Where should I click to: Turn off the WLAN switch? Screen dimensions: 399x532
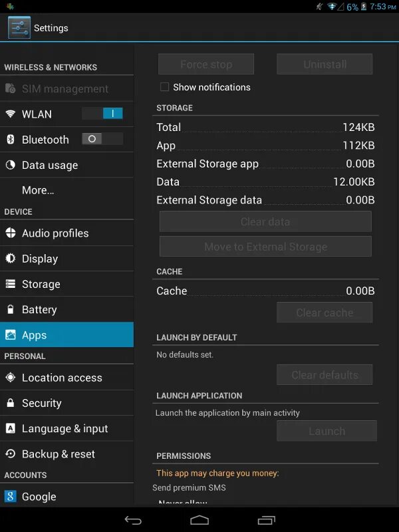point(102,114)
